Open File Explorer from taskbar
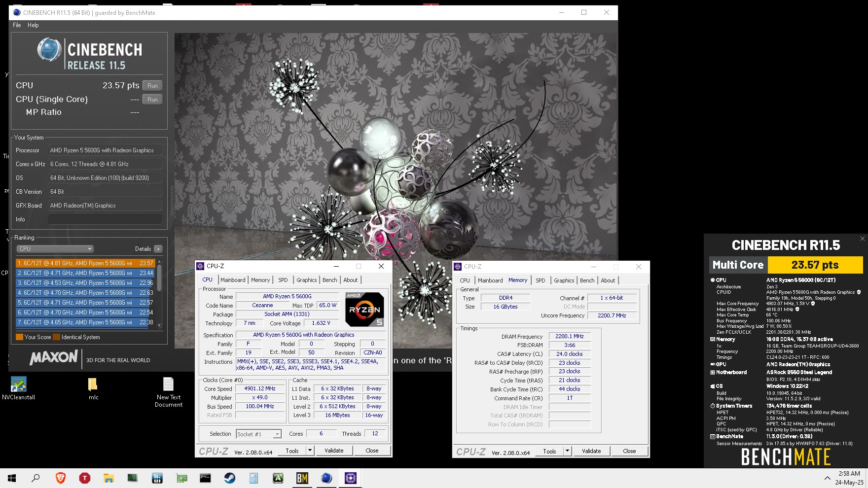868x488 pixels. tap(108, 478)
